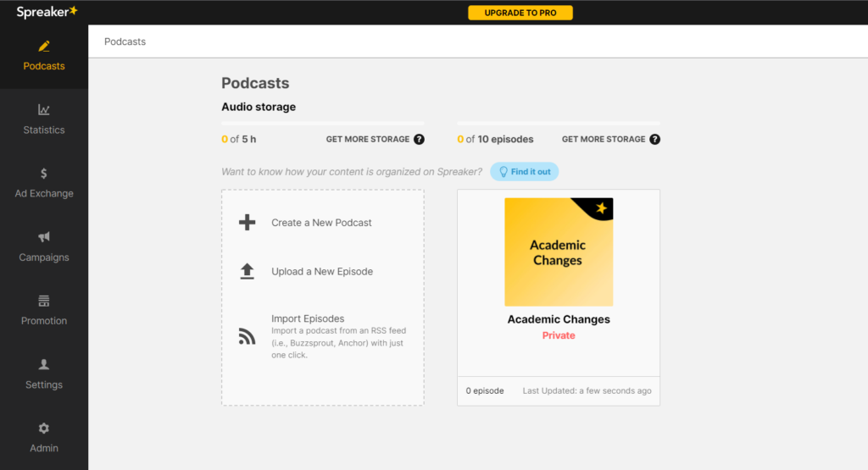Open the Admin gear icon

point(44,429)
